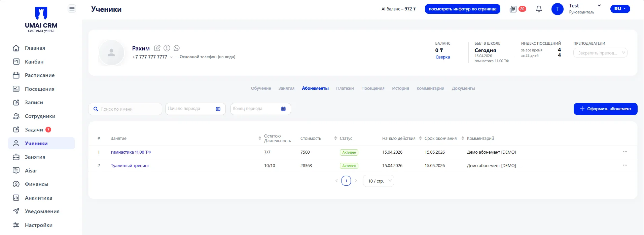
Task: Open Закрепить препод... teacher dropdown
Action: point(600,53)
